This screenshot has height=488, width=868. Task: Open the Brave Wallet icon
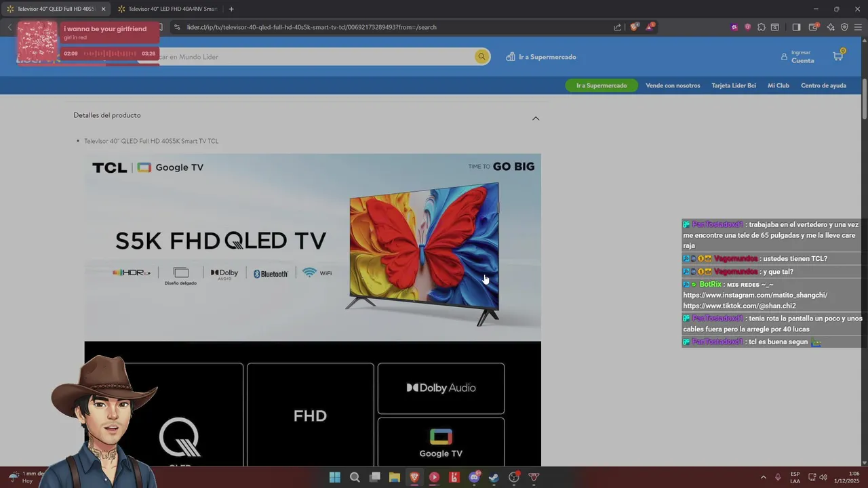pos(814,27)
